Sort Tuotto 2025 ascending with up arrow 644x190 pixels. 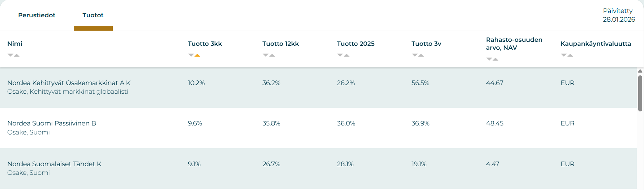tap(347, 55)
